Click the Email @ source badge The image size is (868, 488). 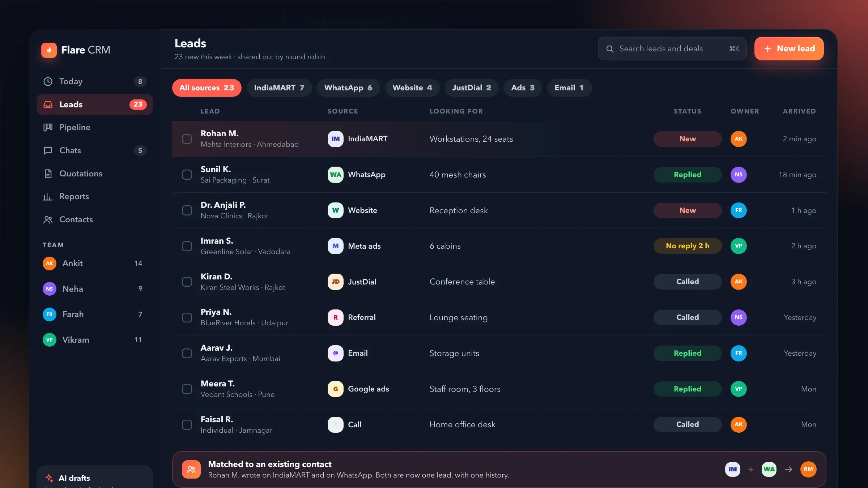point(336,353)
